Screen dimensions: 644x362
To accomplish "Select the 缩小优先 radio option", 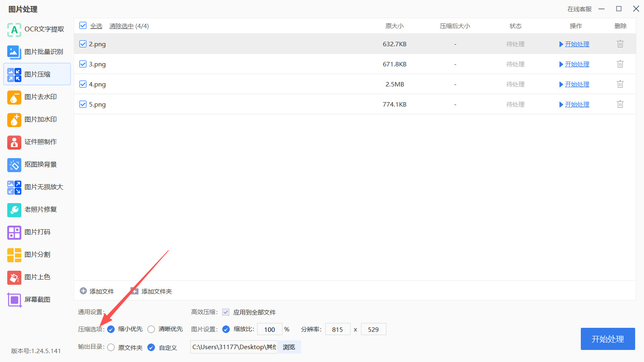I will click(111, 329).
